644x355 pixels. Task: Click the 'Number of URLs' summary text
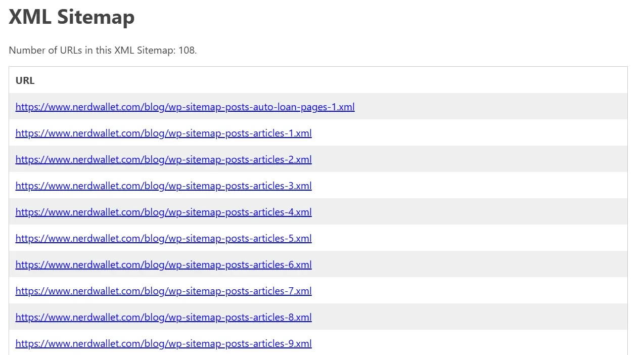91,50
